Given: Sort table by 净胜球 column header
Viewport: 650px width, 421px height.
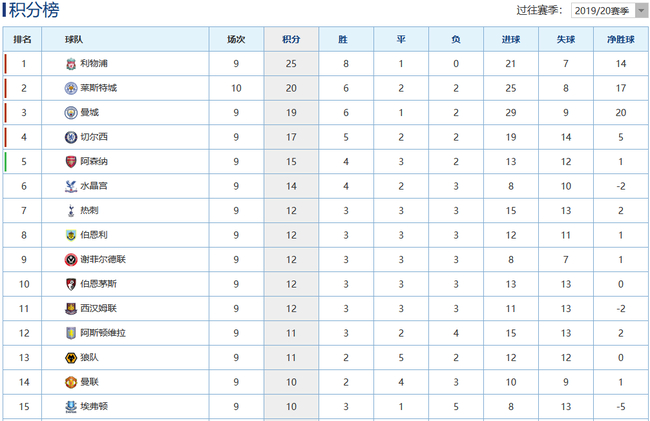Looking at the screenshot, I should (621, 40).
